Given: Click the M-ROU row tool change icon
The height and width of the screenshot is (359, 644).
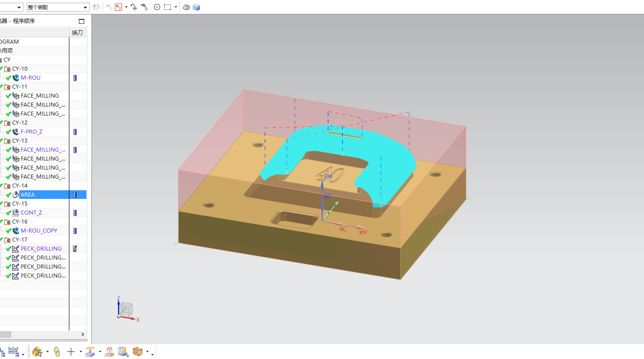Looking at the screenshot, I should pyautogui.click(x=75, y=78).
